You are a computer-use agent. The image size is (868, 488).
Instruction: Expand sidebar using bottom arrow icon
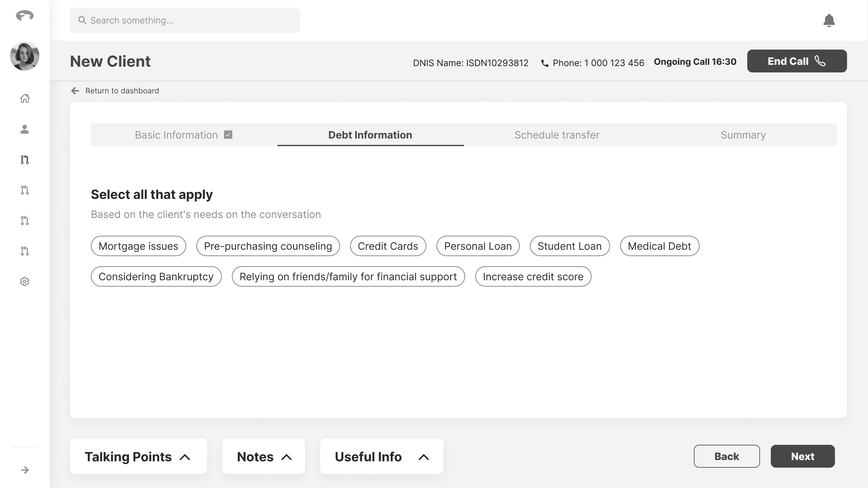click(x=24, y=470)
